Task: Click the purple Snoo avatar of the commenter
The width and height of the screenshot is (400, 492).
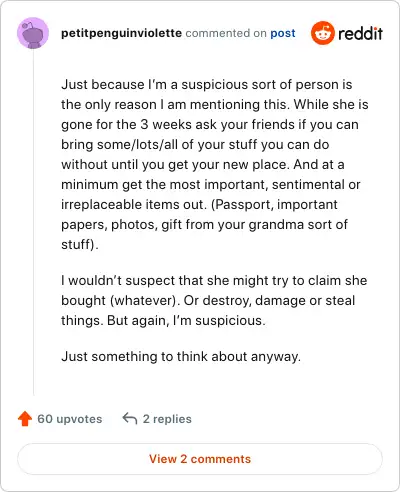Action: coord(33,33)
